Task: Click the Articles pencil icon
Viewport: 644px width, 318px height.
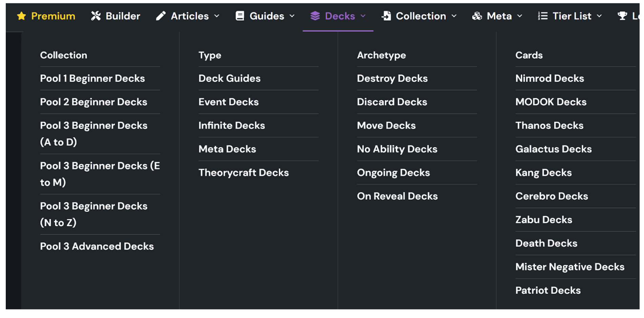Action: pos(161,16)
